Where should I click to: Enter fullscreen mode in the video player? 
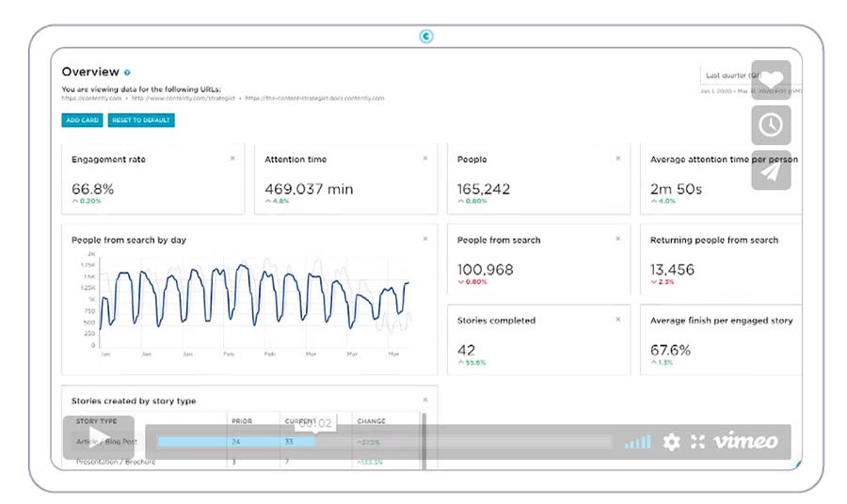point(697,441)
